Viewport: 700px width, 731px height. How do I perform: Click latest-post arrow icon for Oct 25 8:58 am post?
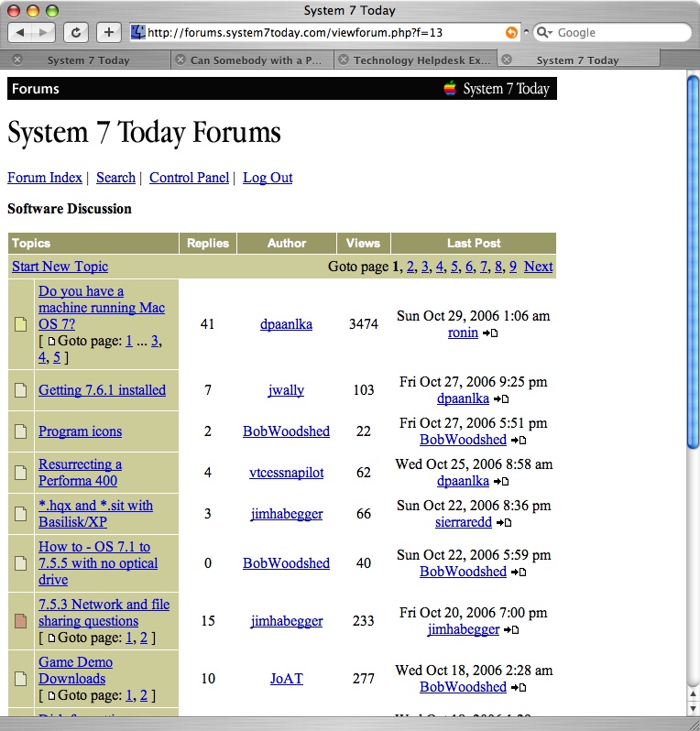(501, 481)
